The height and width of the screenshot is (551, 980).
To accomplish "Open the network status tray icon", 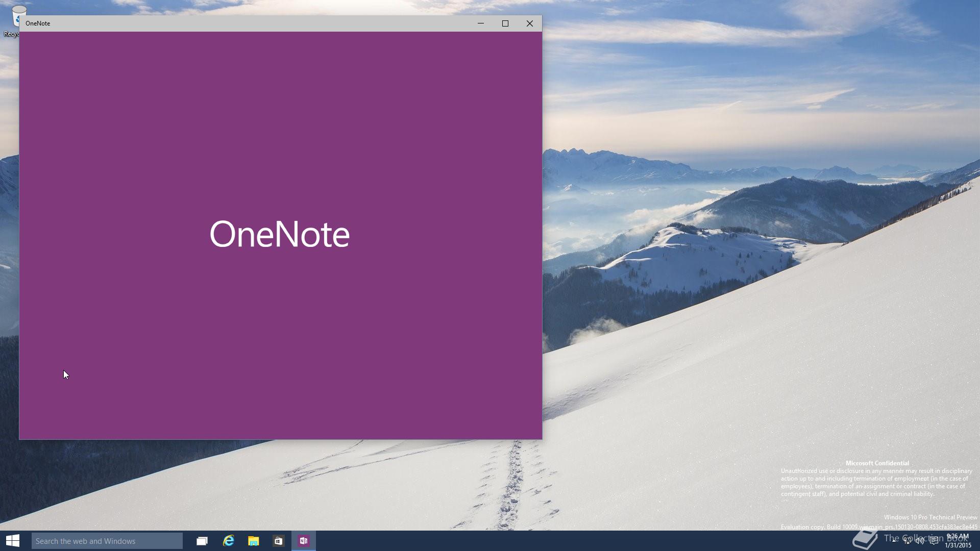I will [x=908, y=541].
